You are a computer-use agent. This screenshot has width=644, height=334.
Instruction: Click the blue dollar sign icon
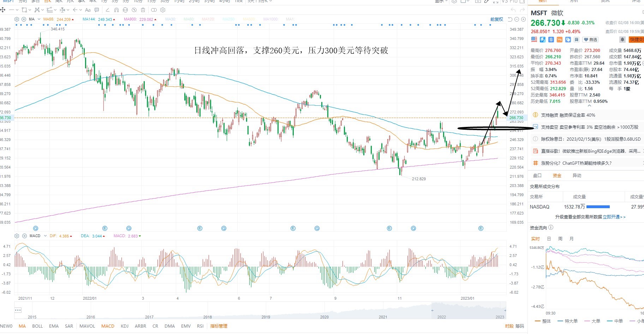point(551,40)
